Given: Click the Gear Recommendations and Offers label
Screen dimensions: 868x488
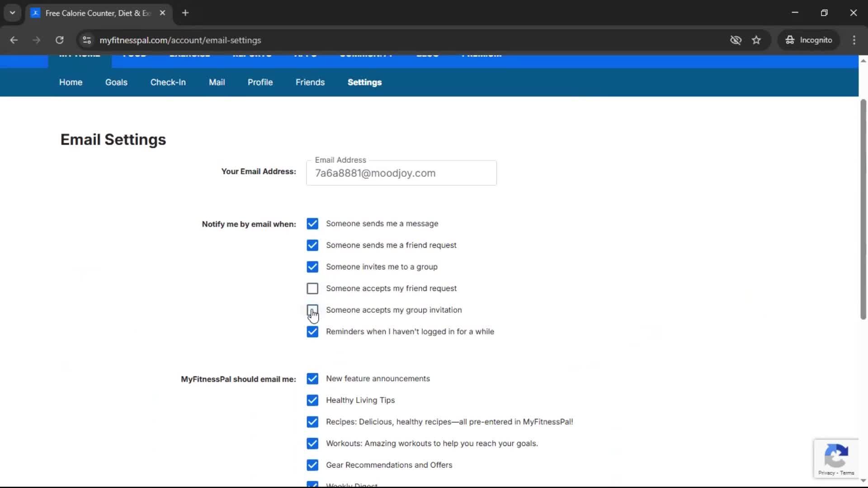Looking at the screenshot, I should click(389, 465).
